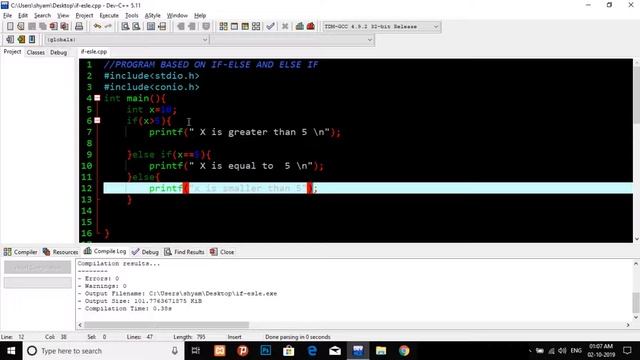Click the Close All toolbar icon
The height and width of the screenshot is (360, 640).
point(64,26)
